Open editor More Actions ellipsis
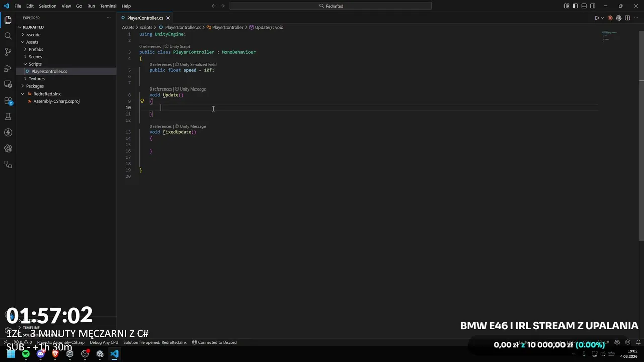 click(636, 18)
